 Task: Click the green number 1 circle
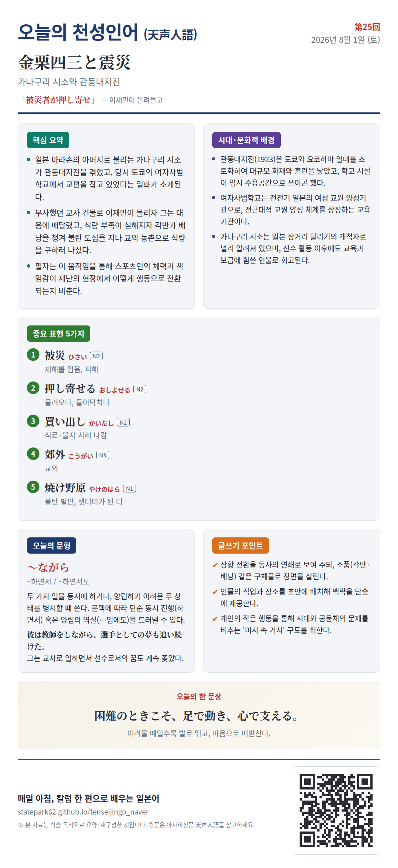33,355
